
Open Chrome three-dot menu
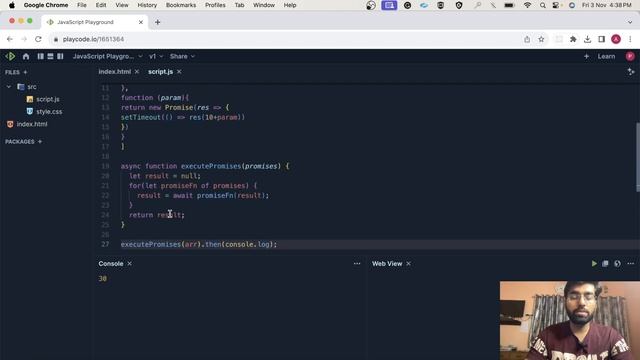630,39
